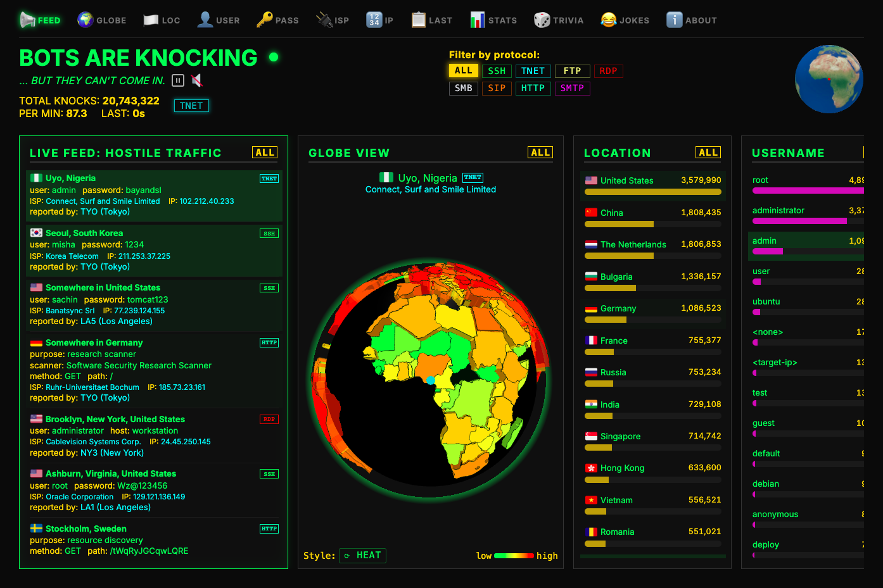The image size is (883, 588).
Task: Open the IP numbers nav item
Action: tap(380, 20)
